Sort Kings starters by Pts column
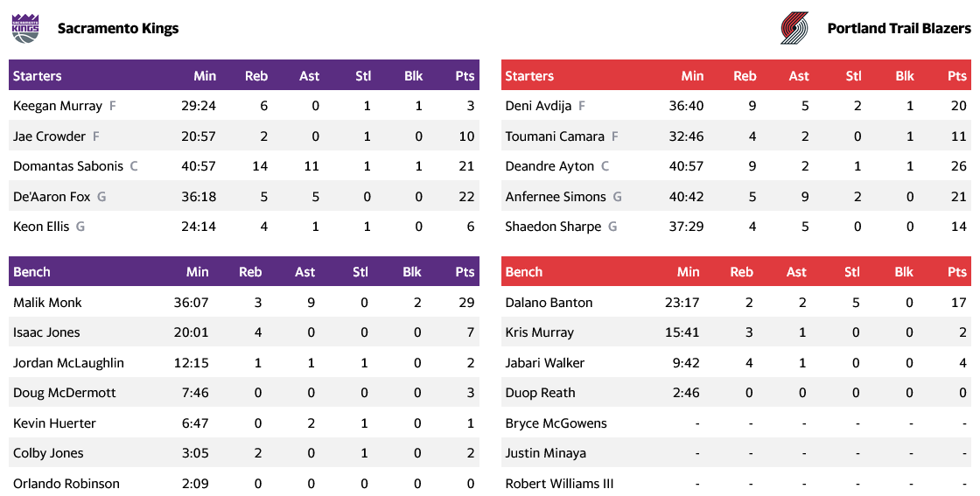 point(465,76)
